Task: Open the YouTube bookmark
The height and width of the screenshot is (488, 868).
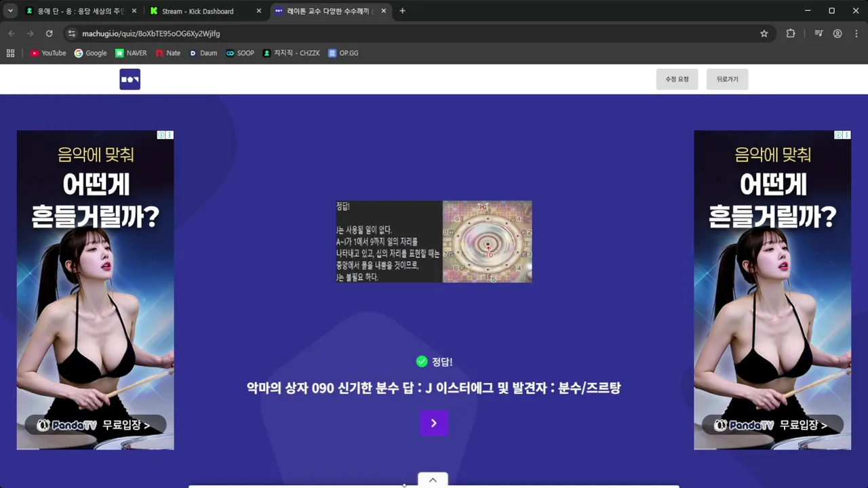Action: point(48,53)
